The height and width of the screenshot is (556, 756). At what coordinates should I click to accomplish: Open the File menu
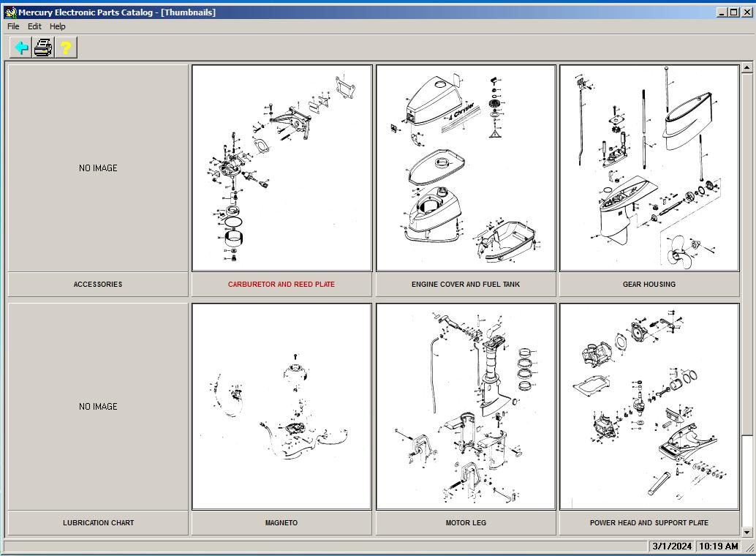[13, 26]
